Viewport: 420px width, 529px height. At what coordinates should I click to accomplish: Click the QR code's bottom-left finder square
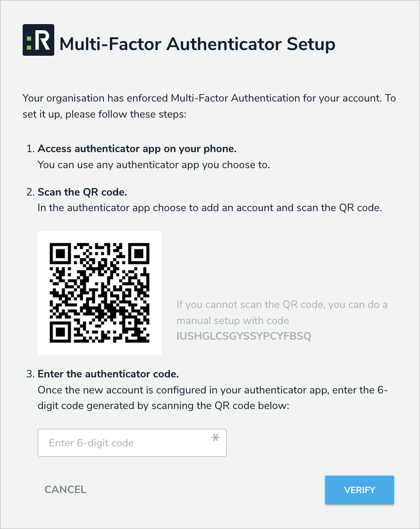[60, 332]
